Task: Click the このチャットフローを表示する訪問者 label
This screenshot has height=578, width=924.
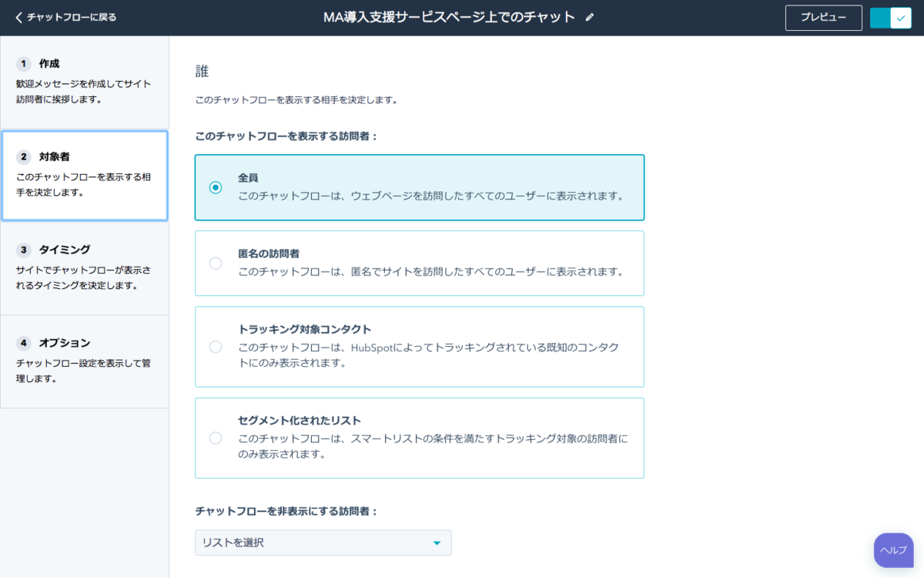Action: [x=286, y=136]
